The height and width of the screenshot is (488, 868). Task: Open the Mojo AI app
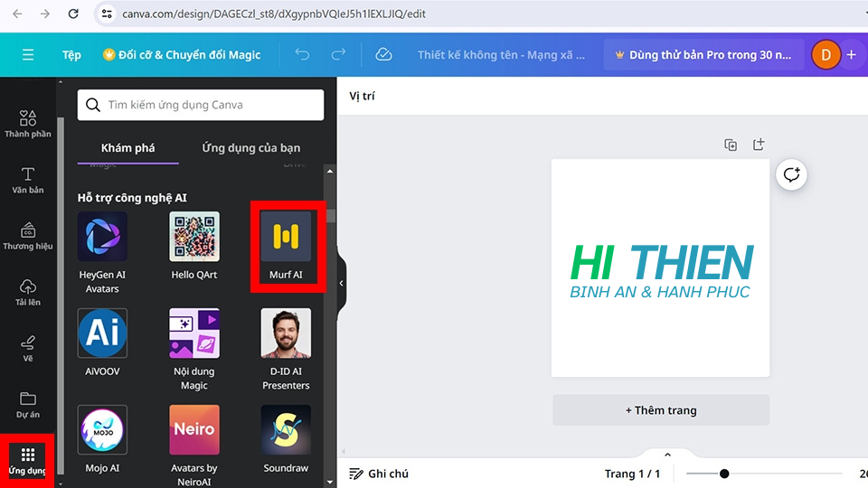pos(102,429)
